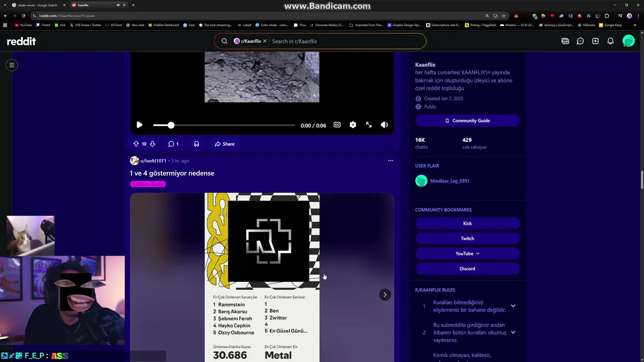
Task: Open comments of the video post
Action: (174, 144)
